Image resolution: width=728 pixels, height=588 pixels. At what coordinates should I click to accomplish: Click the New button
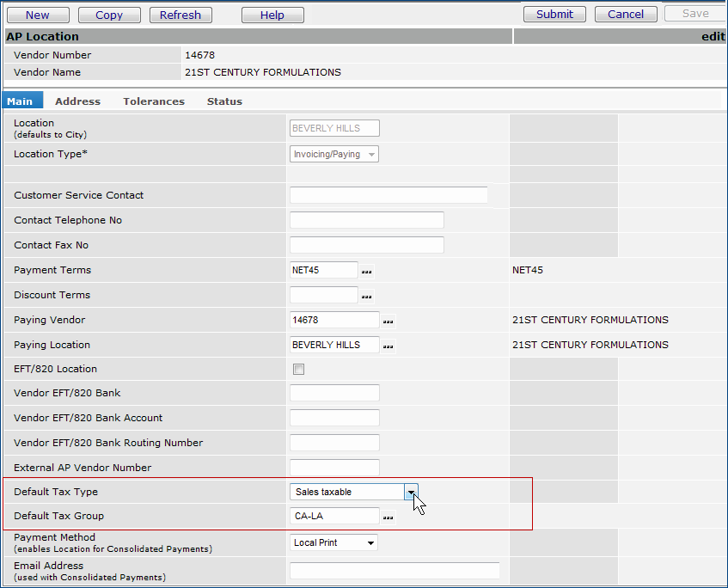coord(38,15)
